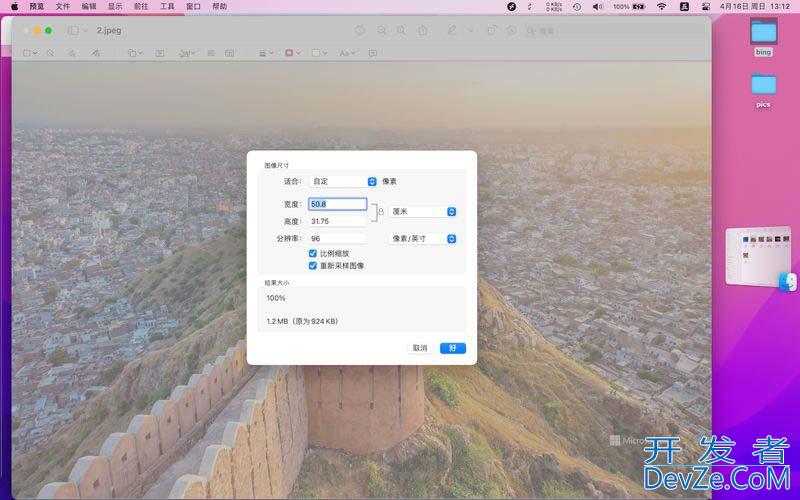Screen dimensions: 800x500
Task: Toggle the 比例缩放 checkbox
Action: 313,253
